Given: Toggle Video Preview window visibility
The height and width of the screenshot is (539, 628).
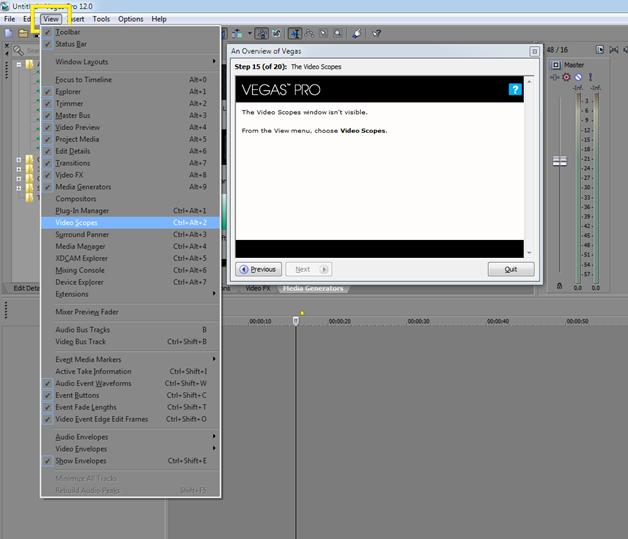Looking at the screenshot, I should click(x=130, y=127).
